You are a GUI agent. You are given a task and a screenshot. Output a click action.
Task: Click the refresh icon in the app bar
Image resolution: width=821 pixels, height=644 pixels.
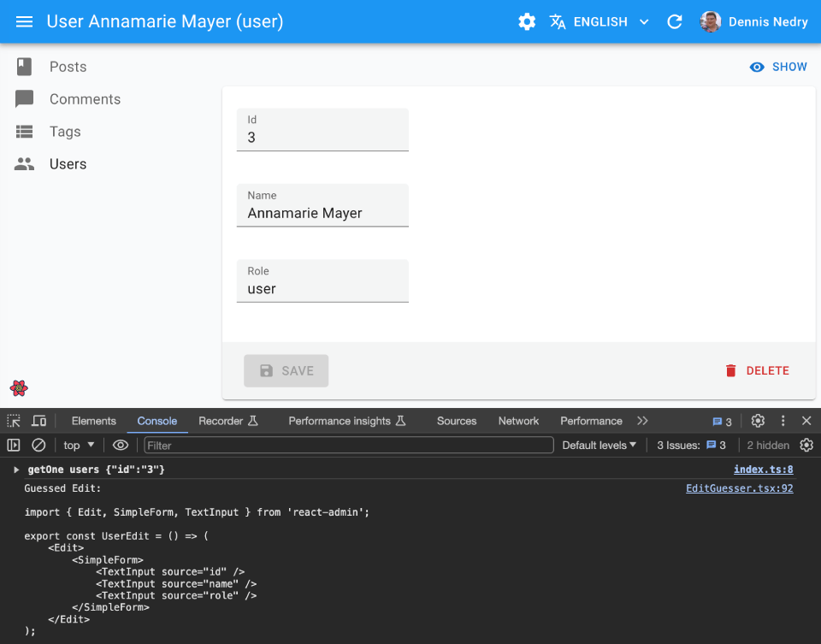click(x=675, y=21)
